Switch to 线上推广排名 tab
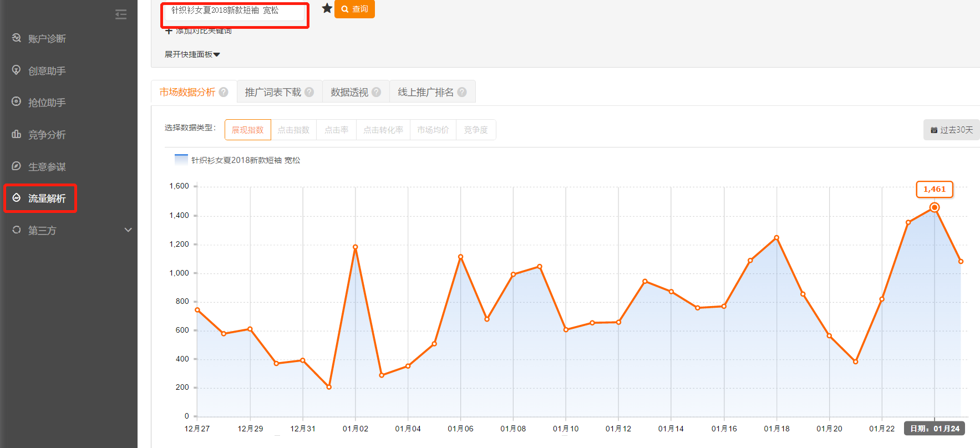This screenshot has height=448, width=980. tap(425, 92)
